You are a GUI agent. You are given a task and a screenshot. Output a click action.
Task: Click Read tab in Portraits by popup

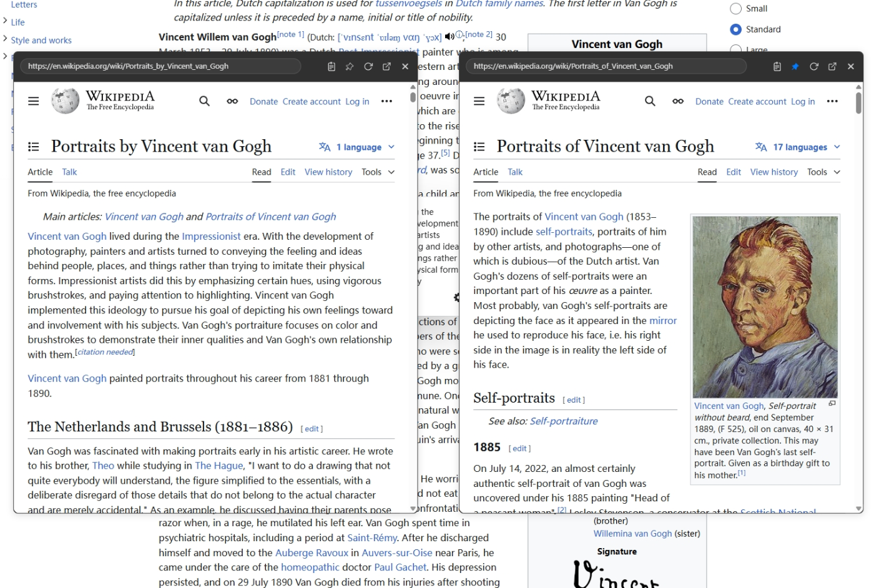click(x=262, y=172)
